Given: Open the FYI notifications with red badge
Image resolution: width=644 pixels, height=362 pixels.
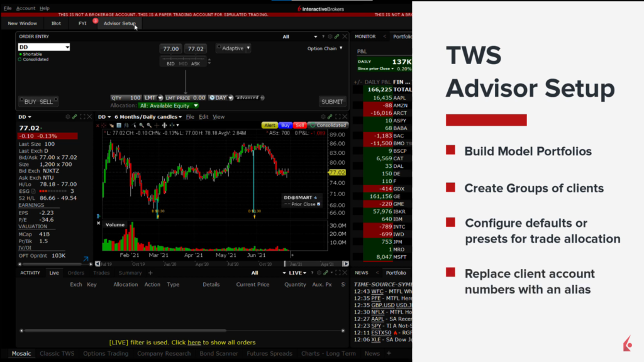Looking at the screenshot, I should tap(82, 23).
